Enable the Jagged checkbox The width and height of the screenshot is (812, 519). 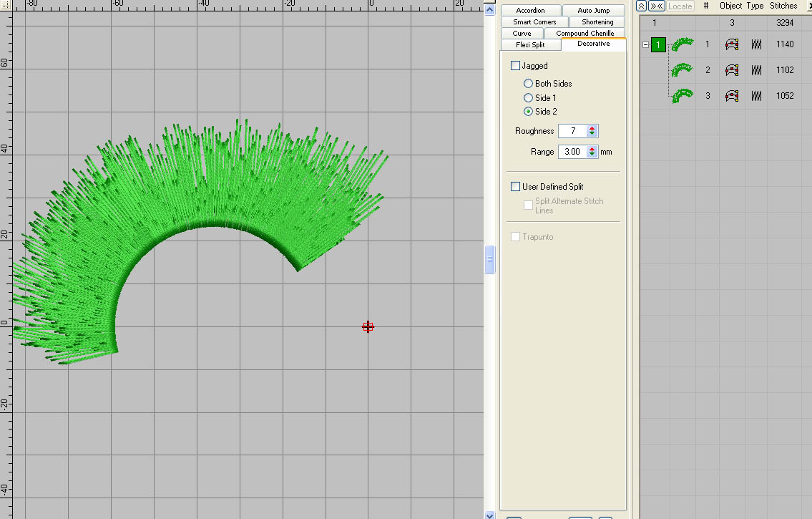[516, 66]
